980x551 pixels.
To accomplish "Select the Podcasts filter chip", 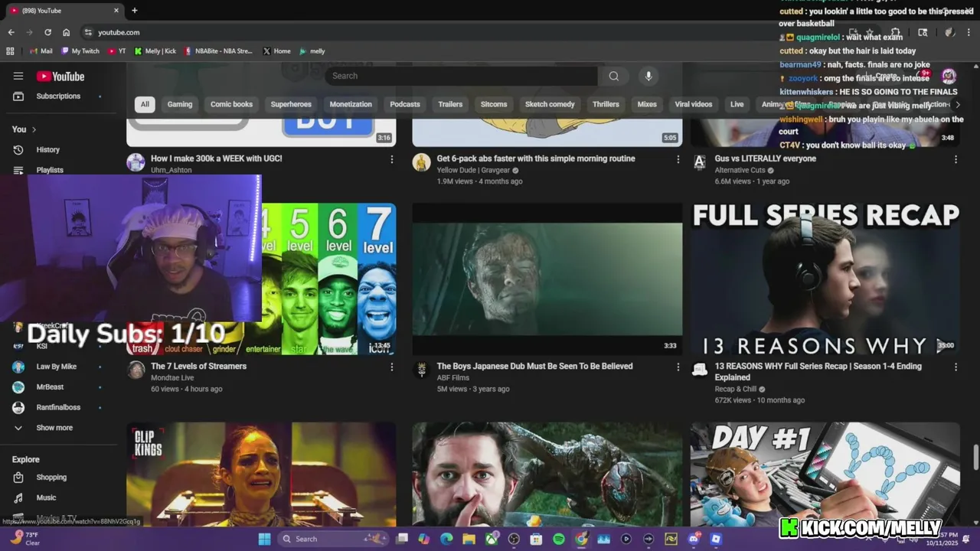I will (405, 104).
